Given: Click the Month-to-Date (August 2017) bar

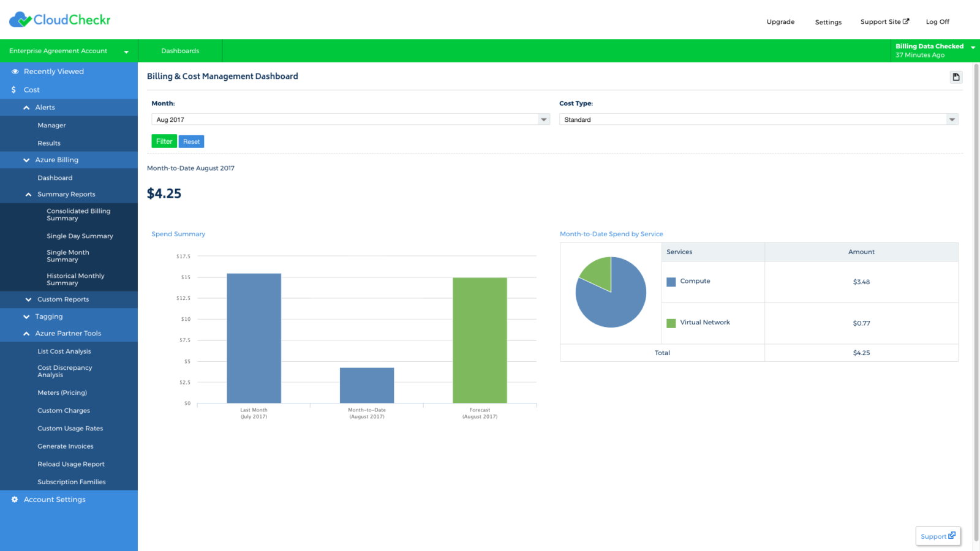Looking at the screenshot, I should pos(367,386).
